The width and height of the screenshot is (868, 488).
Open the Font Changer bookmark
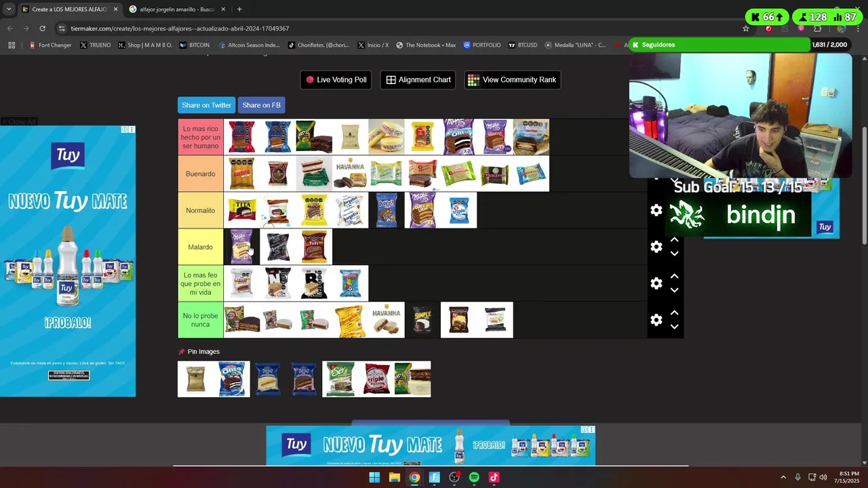[51, 45]
